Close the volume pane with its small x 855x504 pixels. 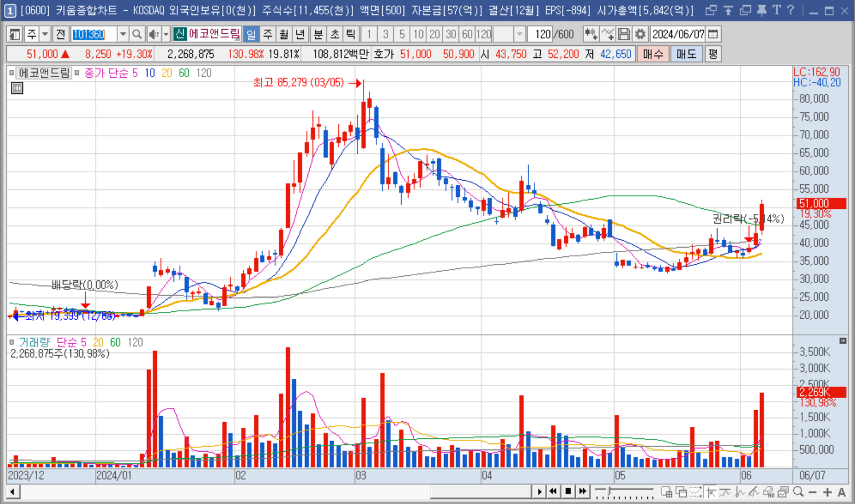[x=842, y=341]
